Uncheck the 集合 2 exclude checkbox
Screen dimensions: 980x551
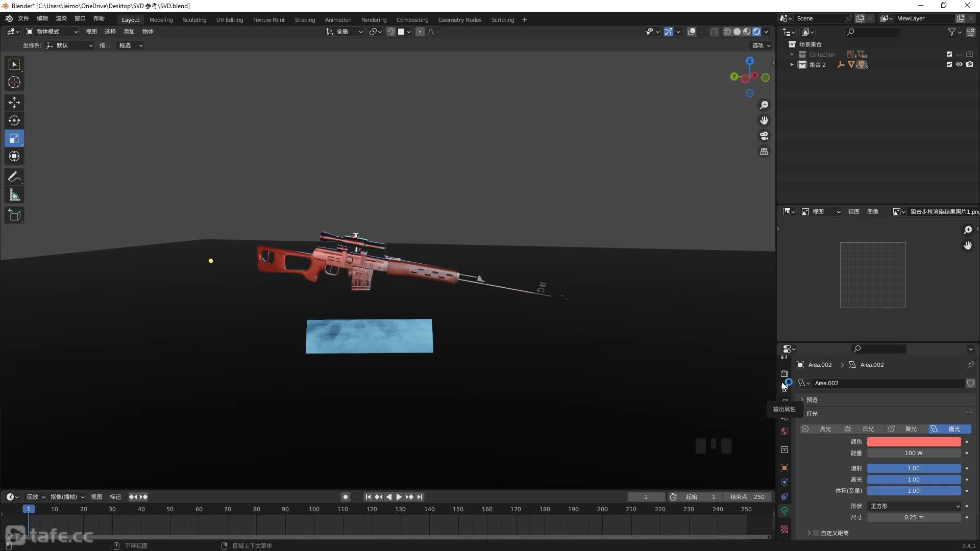[949, 64]
